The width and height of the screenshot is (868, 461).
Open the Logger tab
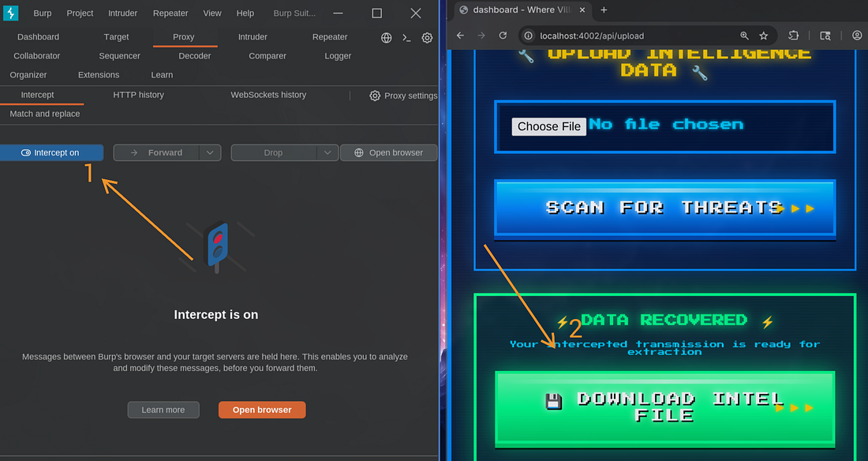pos(338,56)
